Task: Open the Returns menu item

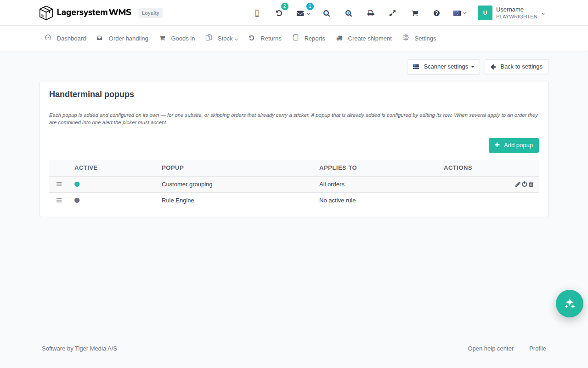Action: pyautogui.click(x=265, y=39)
